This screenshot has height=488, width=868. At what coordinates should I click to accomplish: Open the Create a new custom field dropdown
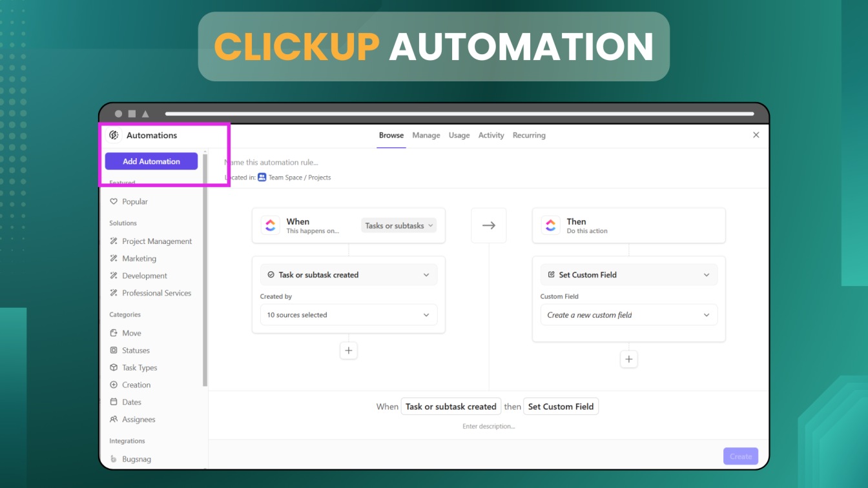pyautogui.click(x=629, y=315)
